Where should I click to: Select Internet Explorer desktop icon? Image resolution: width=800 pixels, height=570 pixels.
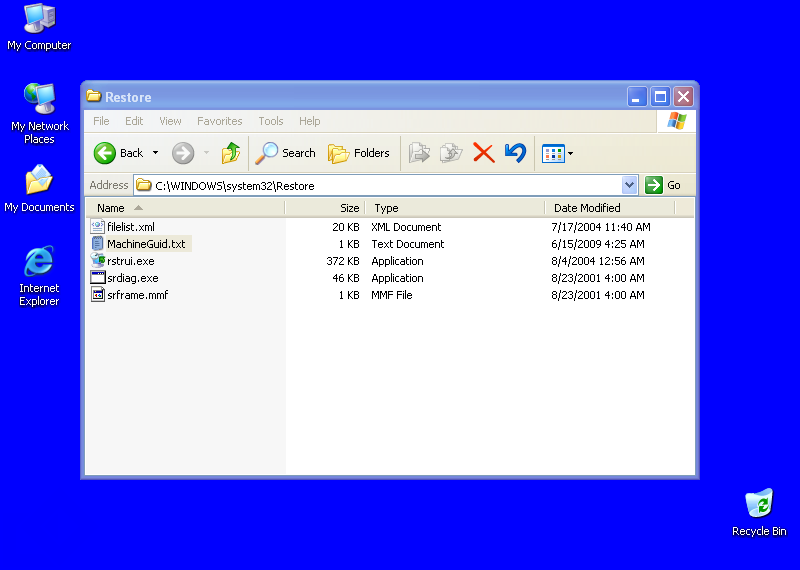tap(39, 261)
